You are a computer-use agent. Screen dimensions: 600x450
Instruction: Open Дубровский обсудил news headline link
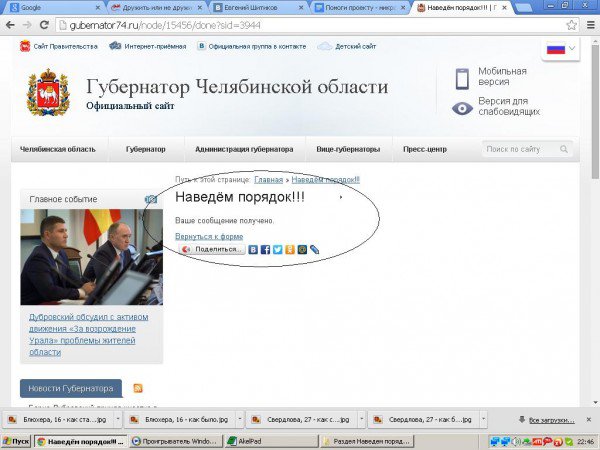(x=88, y=334)
